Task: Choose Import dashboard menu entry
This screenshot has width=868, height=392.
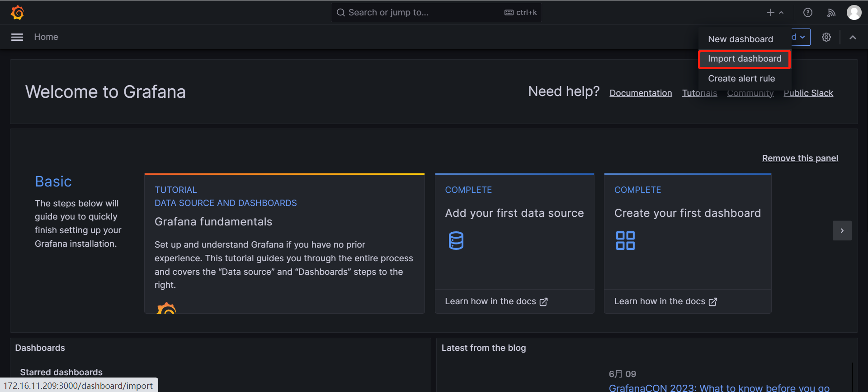Action: tap(744, 59)
